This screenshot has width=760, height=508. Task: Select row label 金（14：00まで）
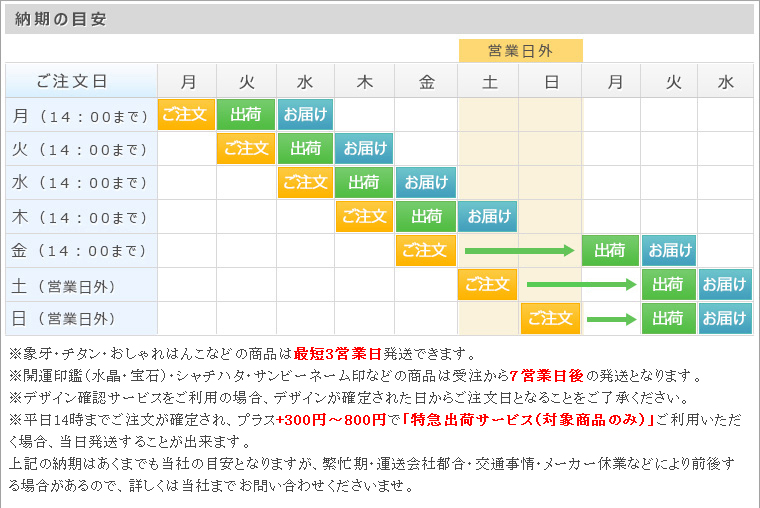(81, 251)
